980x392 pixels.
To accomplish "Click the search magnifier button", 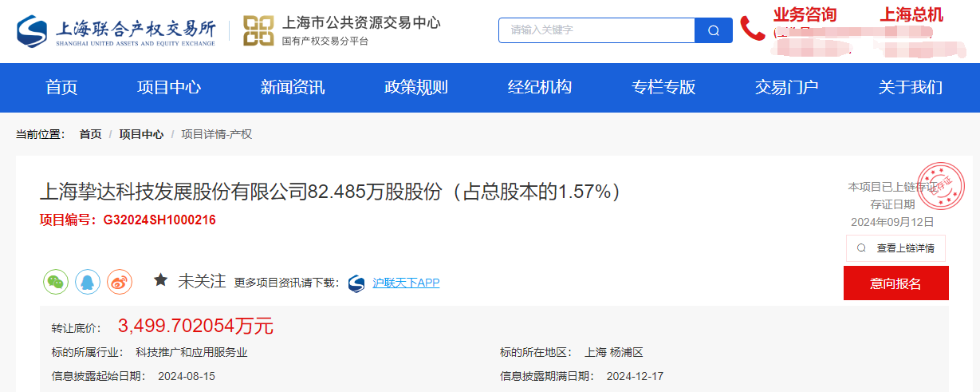I will (713, 30).
